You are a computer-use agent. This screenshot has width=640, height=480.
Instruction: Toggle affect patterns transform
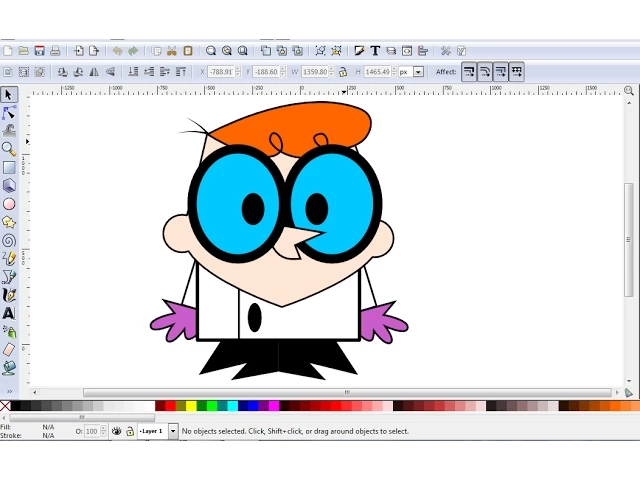click(x=516, y=72)
